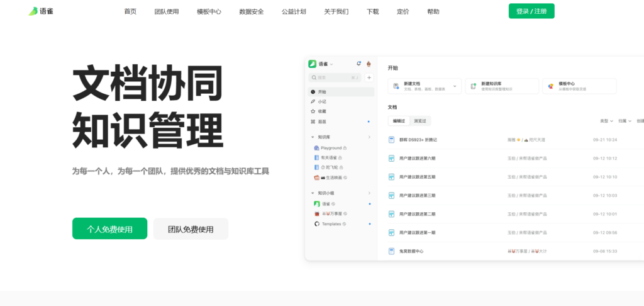Collapse the 知识库 section in sidebar

coord(313,137)
